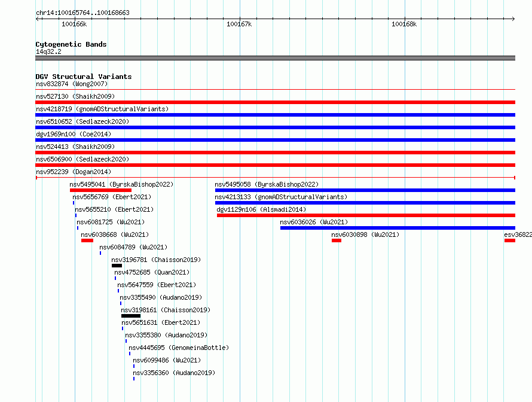The height and width of the screenshot is (402, 532).
Task: Click the nsv524413 (Shaikh2009) label
Action: [75, 147]
